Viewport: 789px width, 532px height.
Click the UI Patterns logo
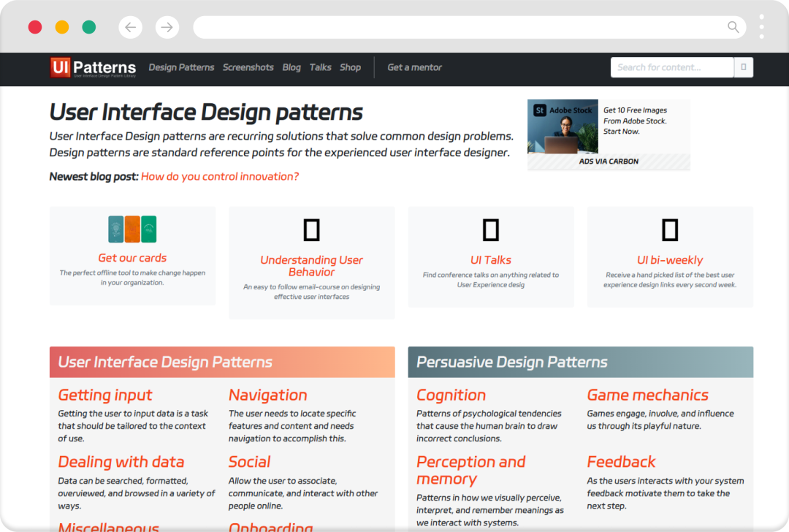coord(93,68)
